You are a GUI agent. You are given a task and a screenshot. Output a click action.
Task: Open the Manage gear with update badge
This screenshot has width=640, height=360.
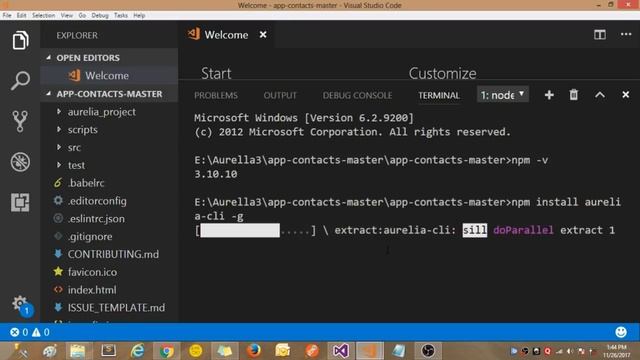click(20, 305)
